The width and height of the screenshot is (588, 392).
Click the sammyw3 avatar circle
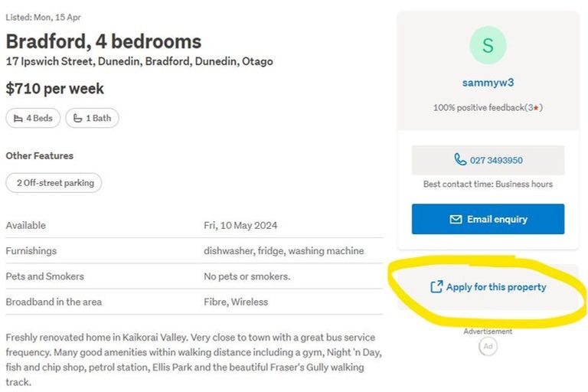488,45
